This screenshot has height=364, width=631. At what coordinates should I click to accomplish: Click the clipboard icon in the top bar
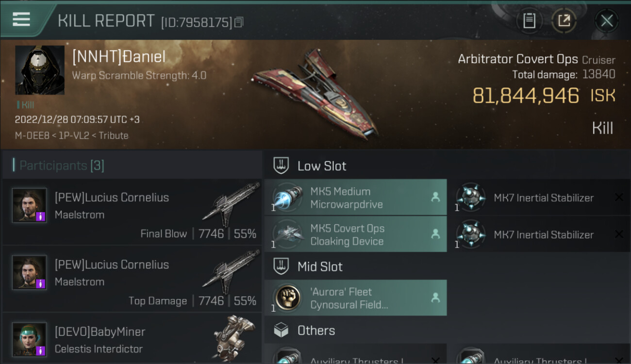[529, 20]
